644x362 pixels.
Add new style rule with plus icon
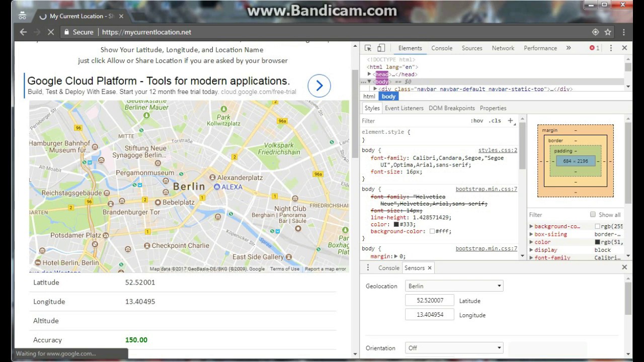(510, 121)
